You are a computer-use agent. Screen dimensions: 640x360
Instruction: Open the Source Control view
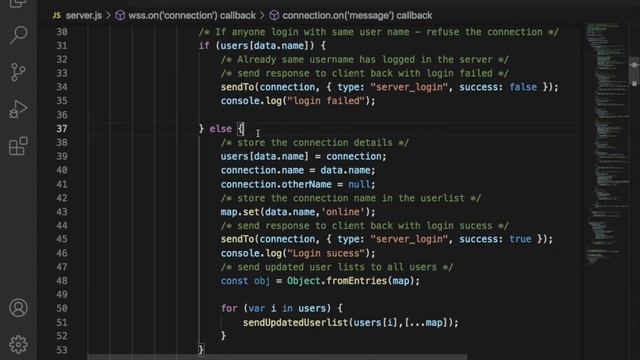point(18,72)
